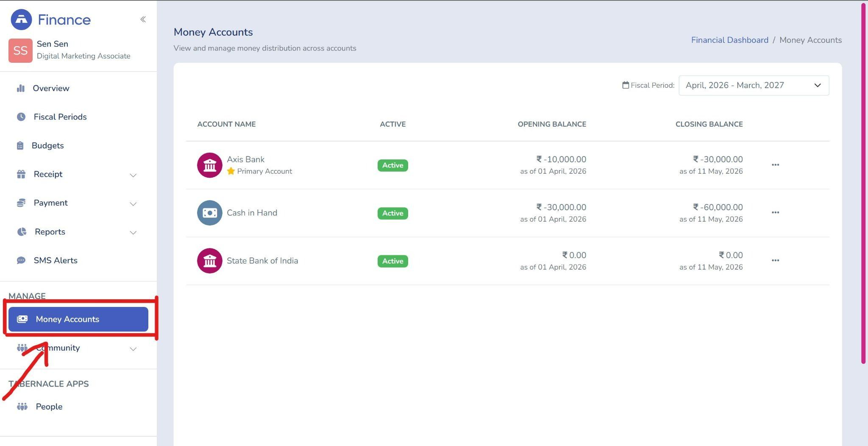The width and height of the screenshot is (868, 446).
Task: Click Active badge for Cash in Hand
Action: coord(393,213)
